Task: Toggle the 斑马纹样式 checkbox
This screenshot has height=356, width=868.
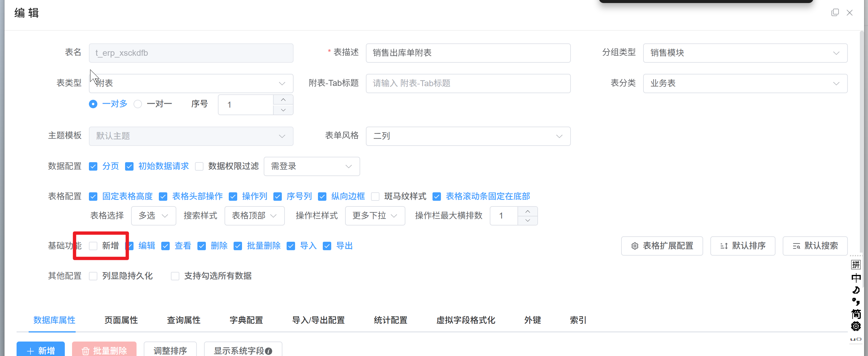Action: 375,196
